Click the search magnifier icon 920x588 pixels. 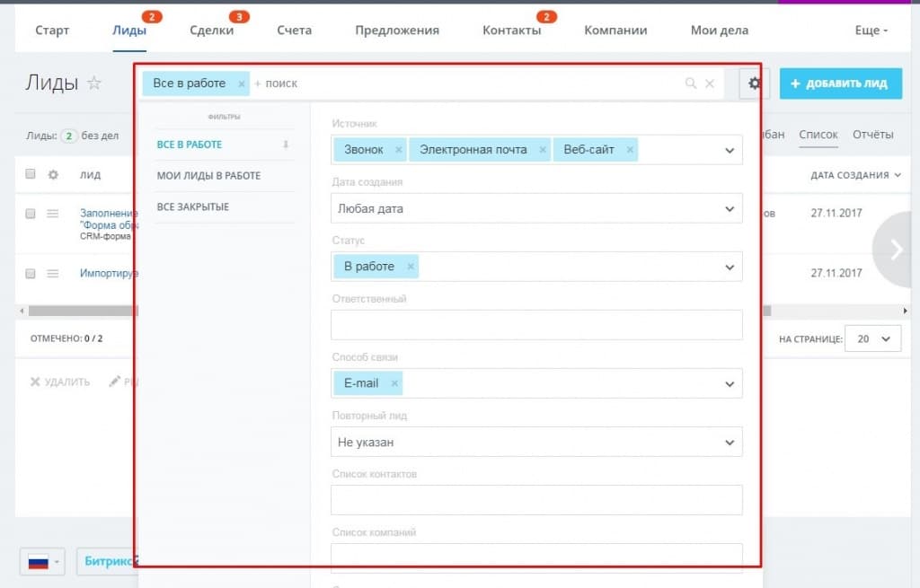690,83
